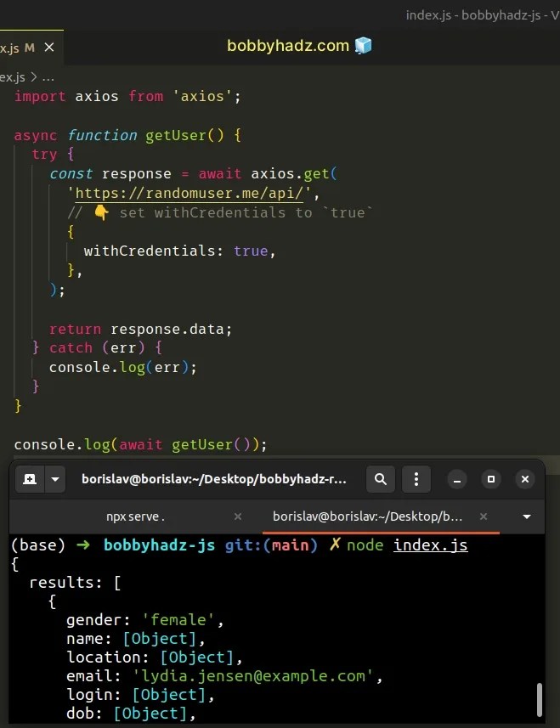Screen dimensions: 560x728
Task: Open terminal search magnifier
Action: tap(381, 479)
